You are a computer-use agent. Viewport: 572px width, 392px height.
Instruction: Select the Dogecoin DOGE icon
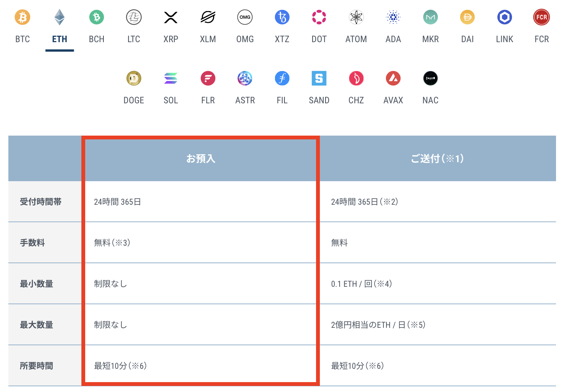click(134, 79)
